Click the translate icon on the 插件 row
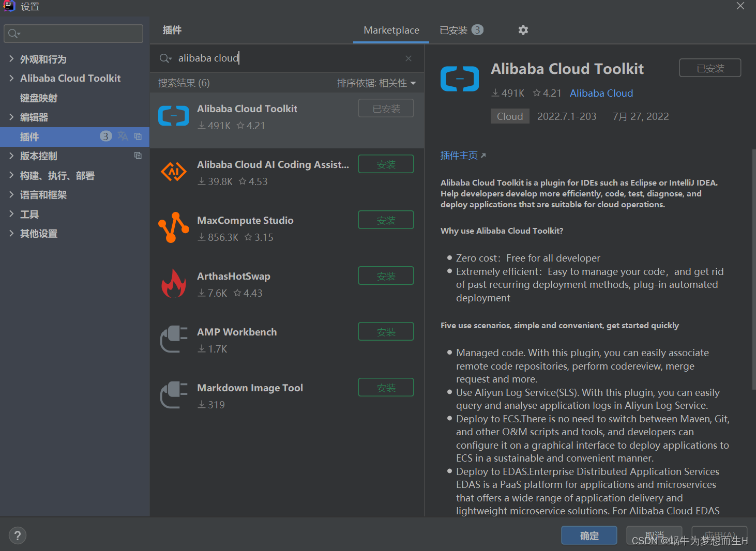The width and height of the screenshot is (756, 551). (x=123, y=136)
